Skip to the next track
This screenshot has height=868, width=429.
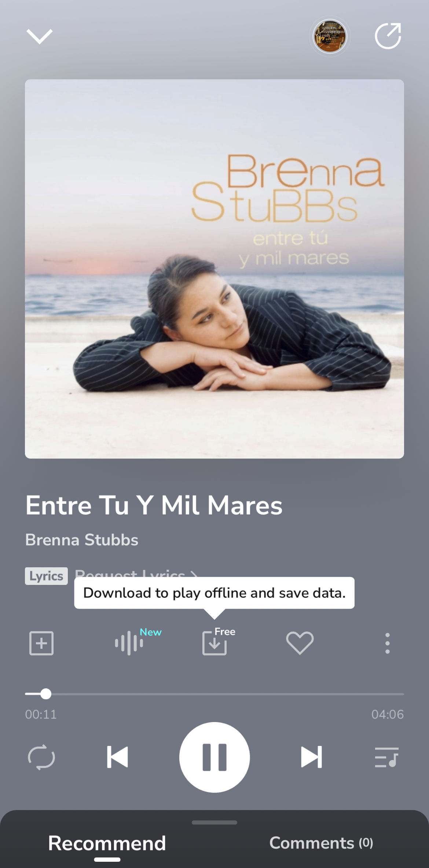[x=312, y=757]
